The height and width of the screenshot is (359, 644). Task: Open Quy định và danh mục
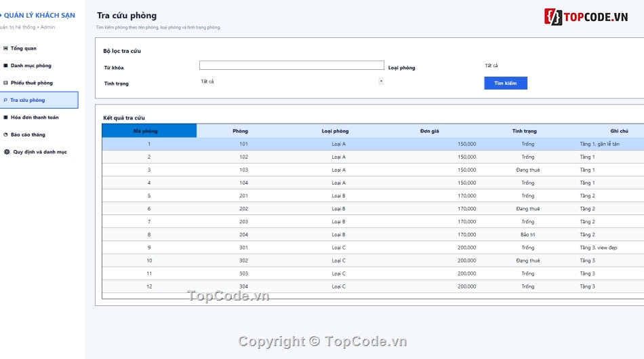coord(39,152)
